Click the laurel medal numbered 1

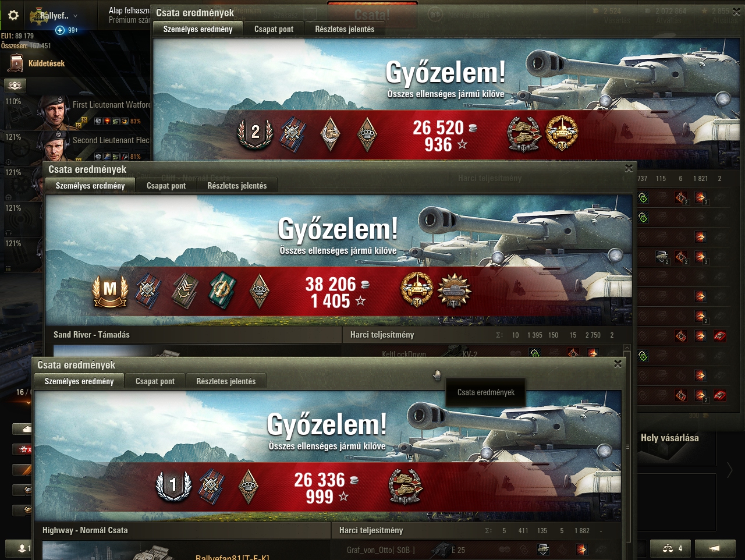173,485
